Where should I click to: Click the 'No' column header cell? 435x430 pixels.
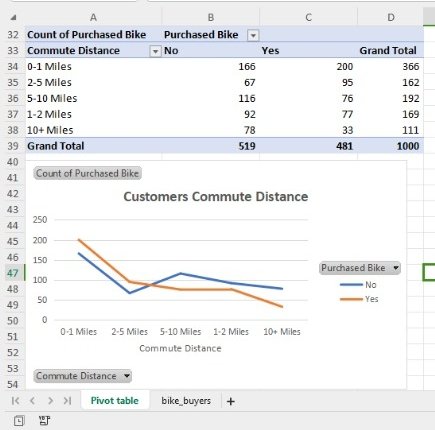(211, 51)
